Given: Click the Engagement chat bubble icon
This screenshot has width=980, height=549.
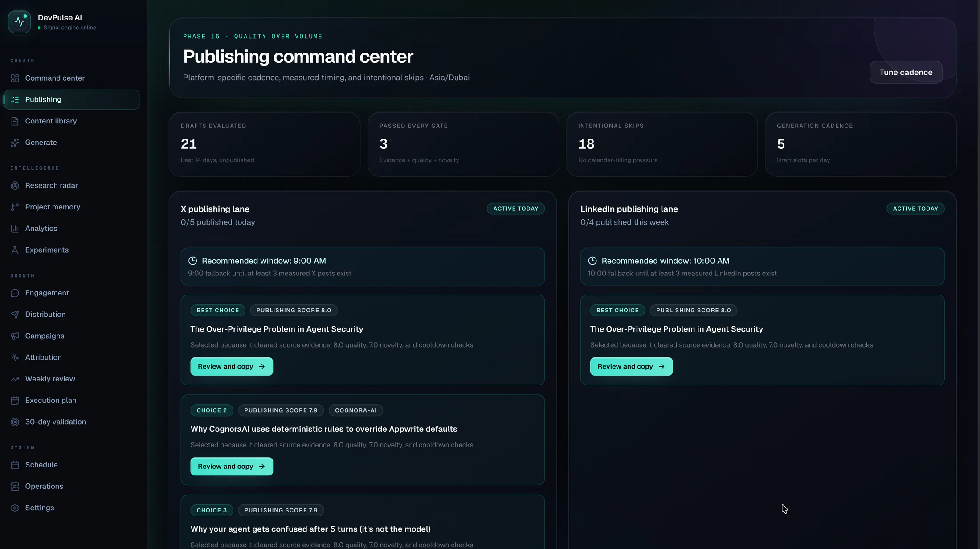Looking at the screenshot, I should 15,293.
